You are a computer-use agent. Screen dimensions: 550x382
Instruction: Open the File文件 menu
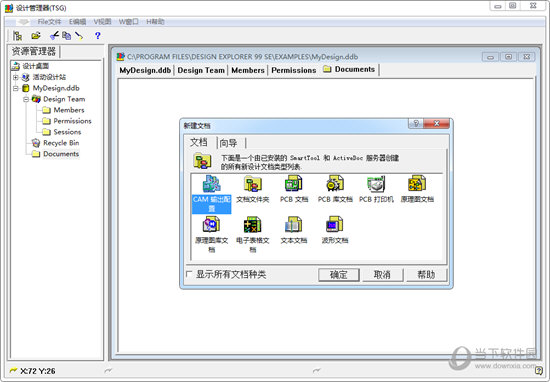tap(49, 22)
